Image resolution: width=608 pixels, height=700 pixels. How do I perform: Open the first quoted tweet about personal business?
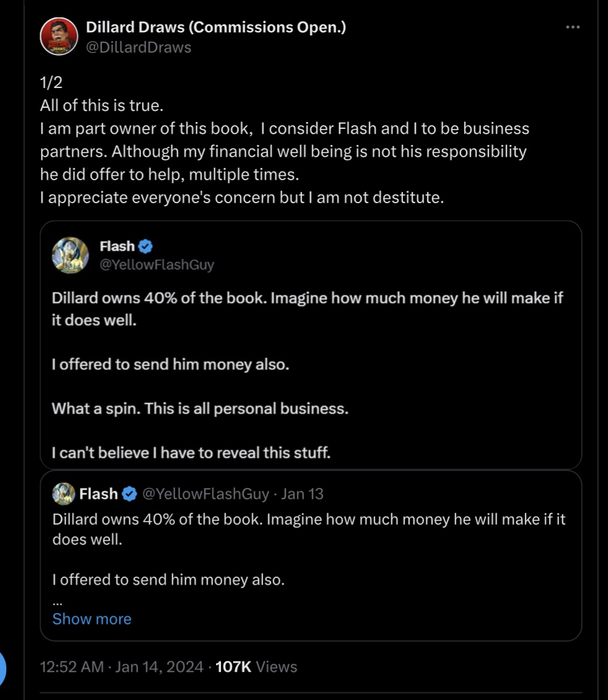[311, 345]
